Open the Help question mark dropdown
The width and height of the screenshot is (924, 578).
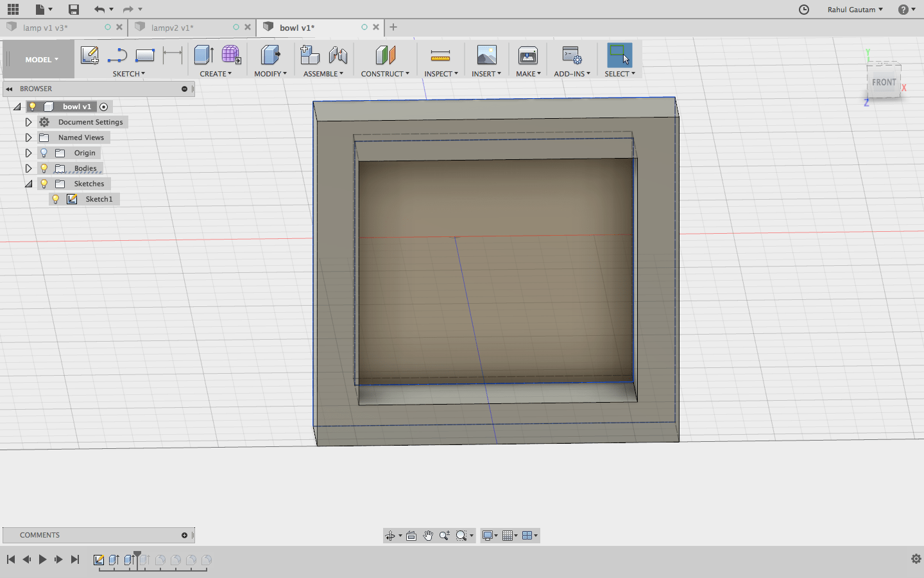coord(907,9)
